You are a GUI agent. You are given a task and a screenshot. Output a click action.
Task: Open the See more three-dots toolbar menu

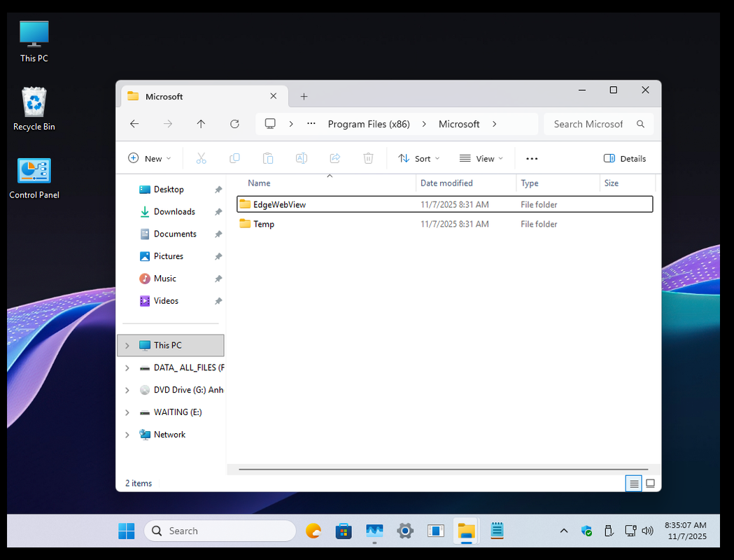532,159
